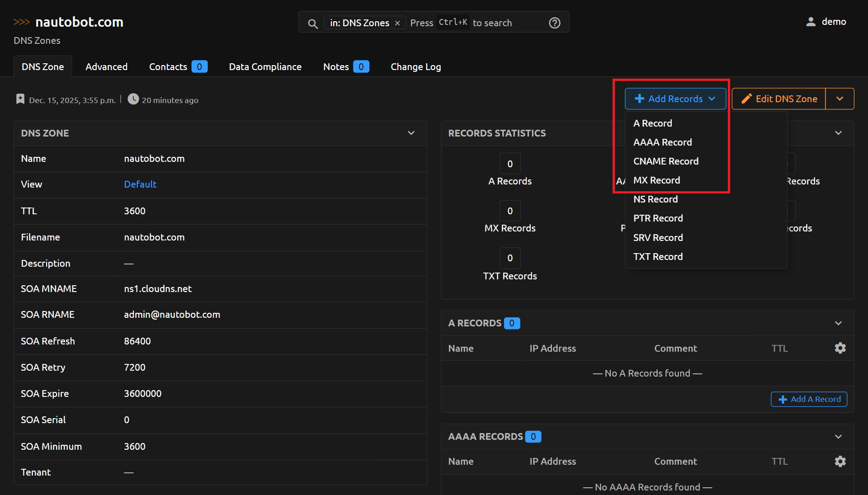Collapse the A Records panel

click(838, 323)
